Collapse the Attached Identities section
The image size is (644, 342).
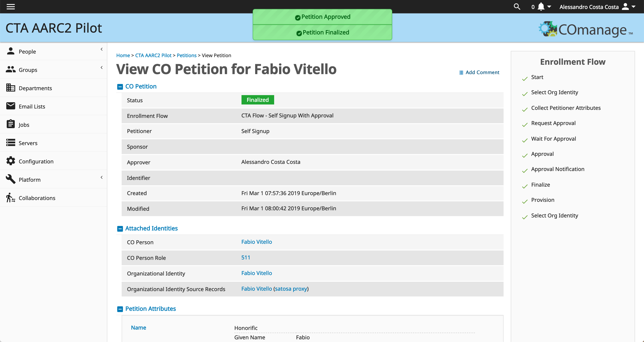tap(120, 229)
